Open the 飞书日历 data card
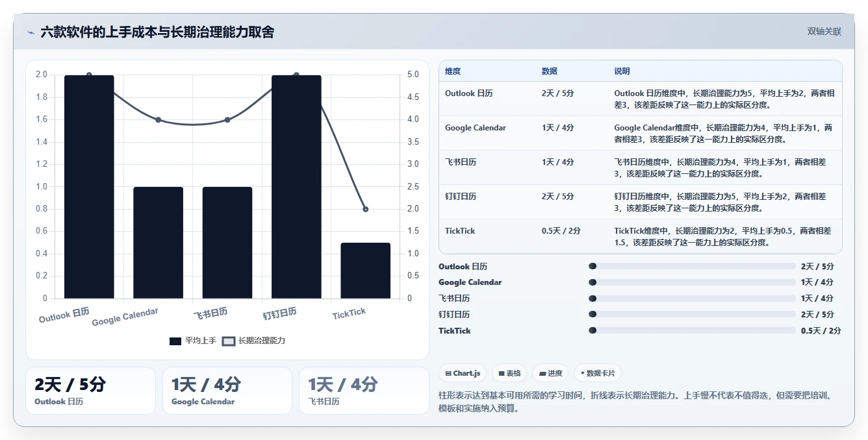 pos(364,391)
